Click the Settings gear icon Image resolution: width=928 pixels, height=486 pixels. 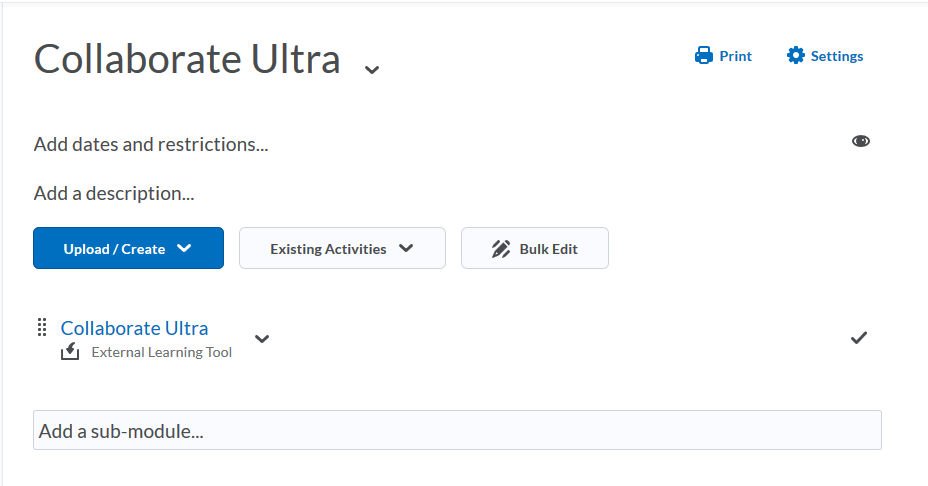pyautogui.click(x=796, y=56)
